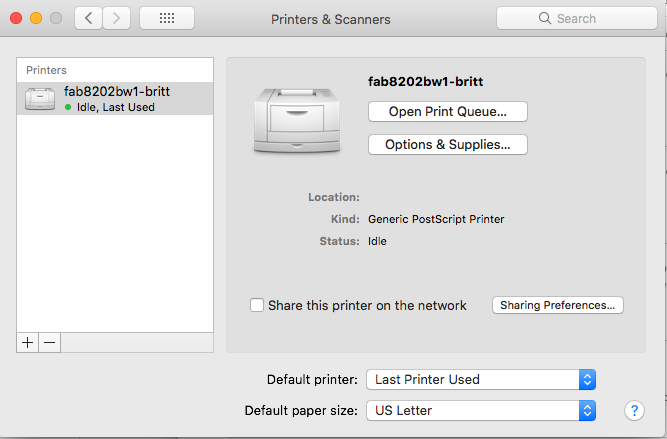Viewport: 667px width, 439px height.
Task: Open the Default printer dropdown
Action: point(481,379)
